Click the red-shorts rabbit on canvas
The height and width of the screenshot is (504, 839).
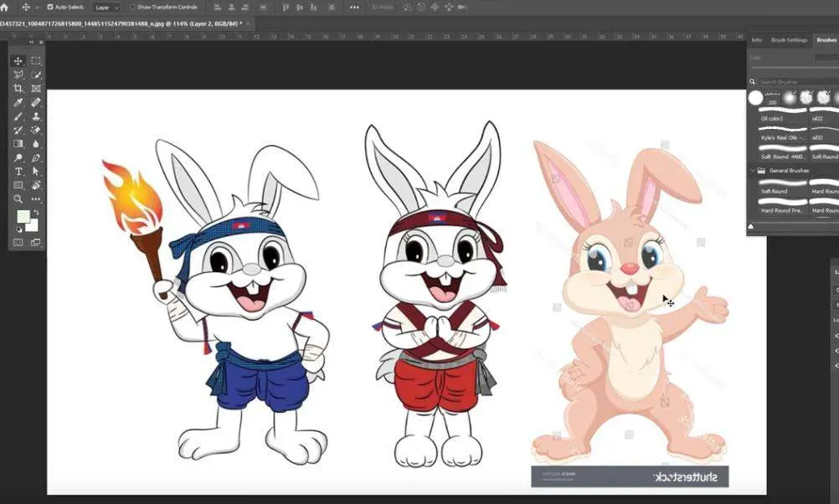[439, 294]
